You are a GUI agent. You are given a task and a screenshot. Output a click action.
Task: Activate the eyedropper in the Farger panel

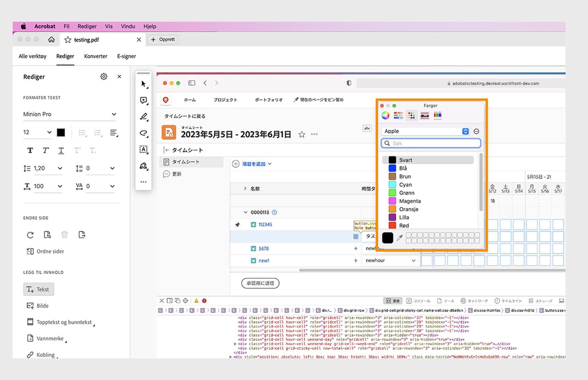pyautogui.click(x=399, y=238)
